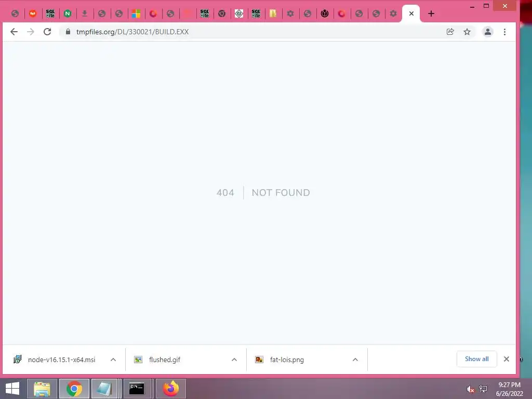The image size is (532, 399).
Task: Click the node installer file icon
Action: pos(17,360)
